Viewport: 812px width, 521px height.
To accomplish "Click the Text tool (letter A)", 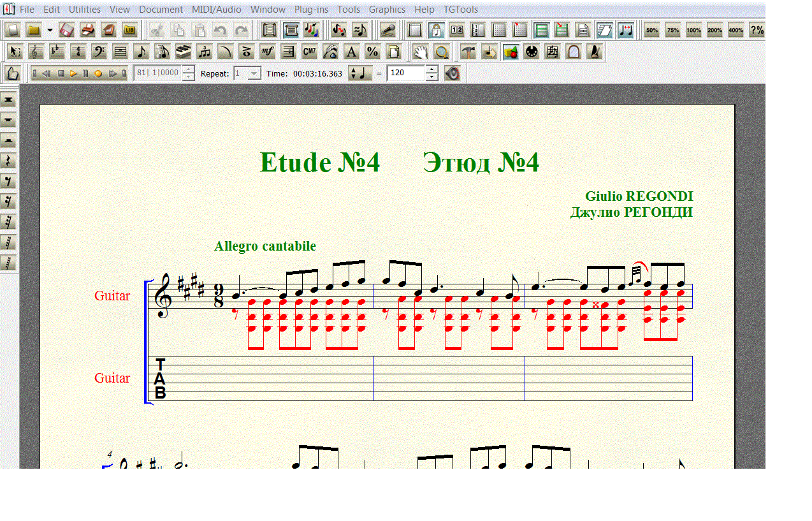I will tap(351, 52).
